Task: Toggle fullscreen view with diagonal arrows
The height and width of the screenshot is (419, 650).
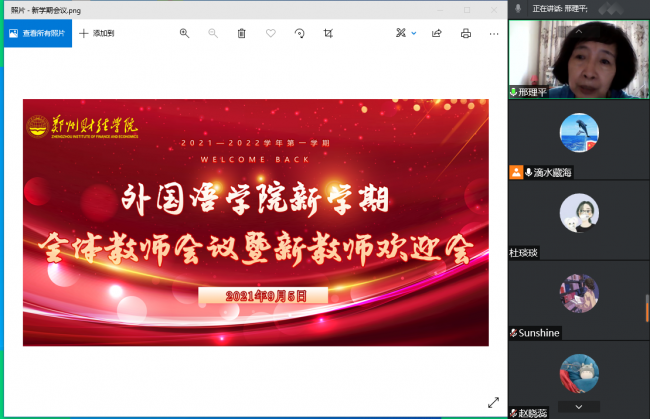Action: [493, 402]
